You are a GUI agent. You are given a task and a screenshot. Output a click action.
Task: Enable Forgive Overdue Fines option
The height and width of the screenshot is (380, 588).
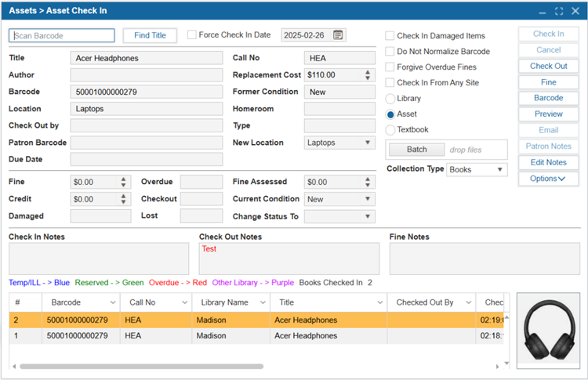point(390,67)
